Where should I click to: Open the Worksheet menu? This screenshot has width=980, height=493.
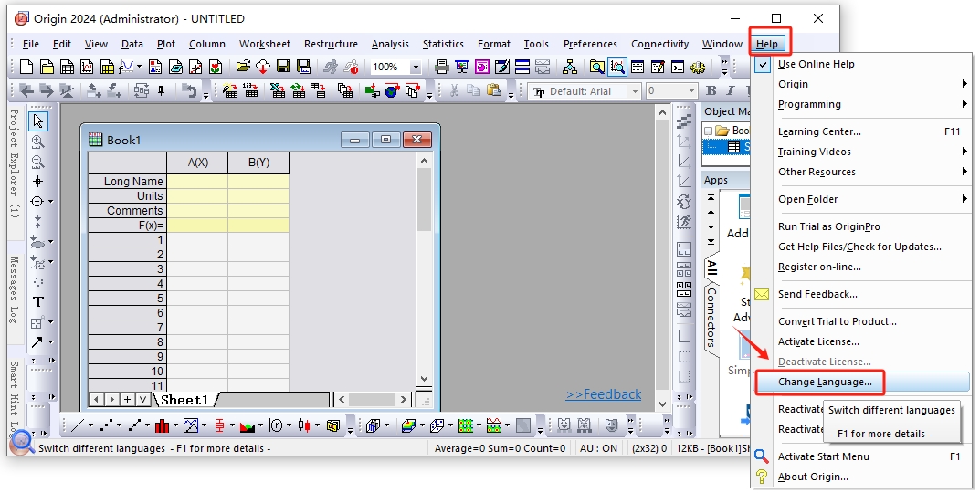[x=264, y=44]
